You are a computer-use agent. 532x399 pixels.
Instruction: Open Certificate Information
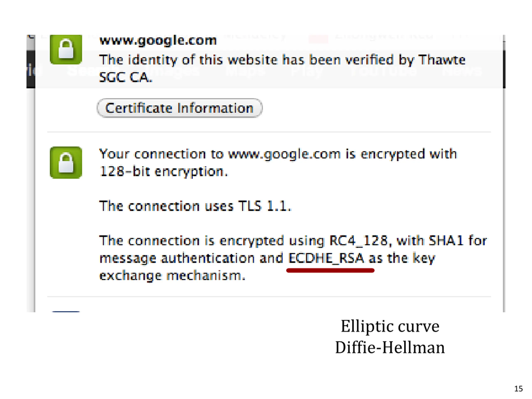pos(180,108)
